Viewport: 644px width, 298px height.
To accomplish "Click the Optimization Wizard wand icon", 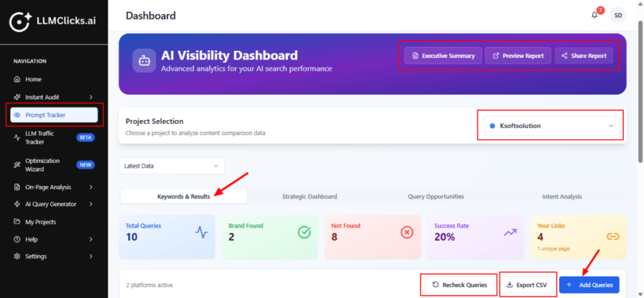I will click(x=18, y=165).
